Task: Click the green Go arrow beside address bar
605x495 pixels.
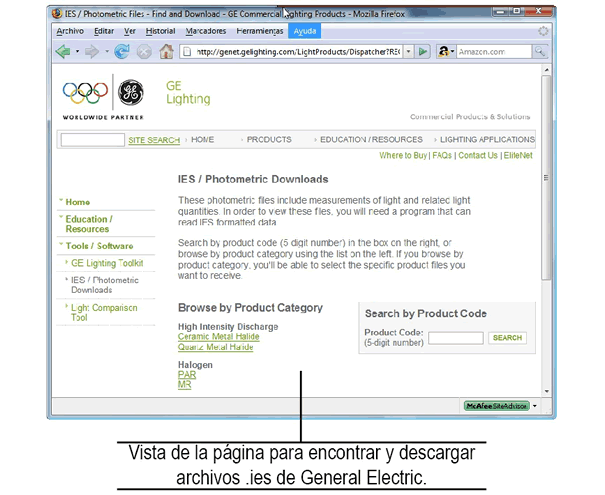Action: (423, 51)
